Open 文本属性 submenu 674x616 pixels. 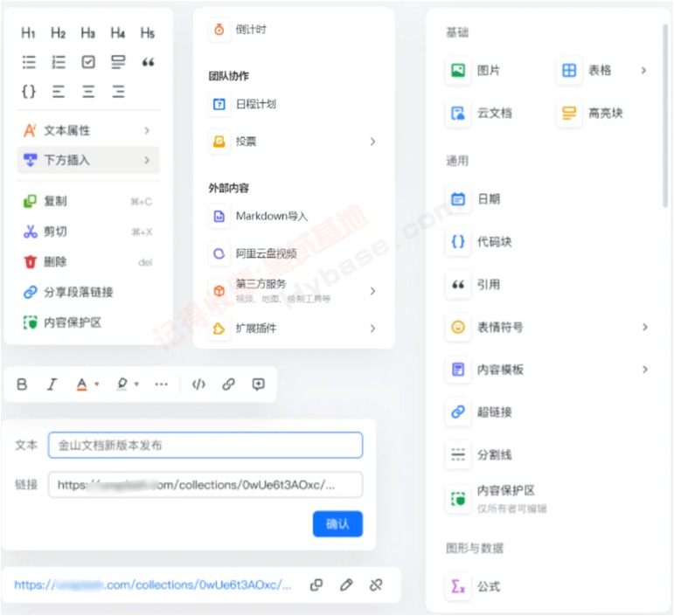88,130
